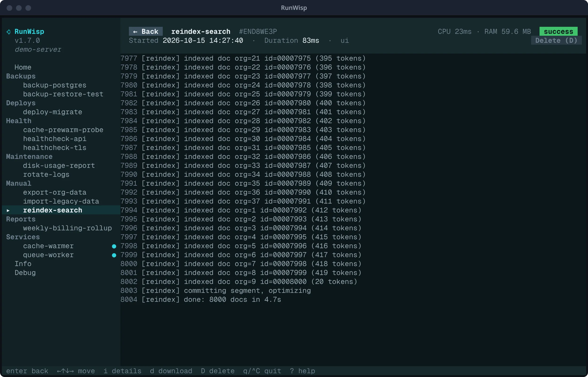
Task: Click the CPU 23ms readout
Action: [455, 31]
